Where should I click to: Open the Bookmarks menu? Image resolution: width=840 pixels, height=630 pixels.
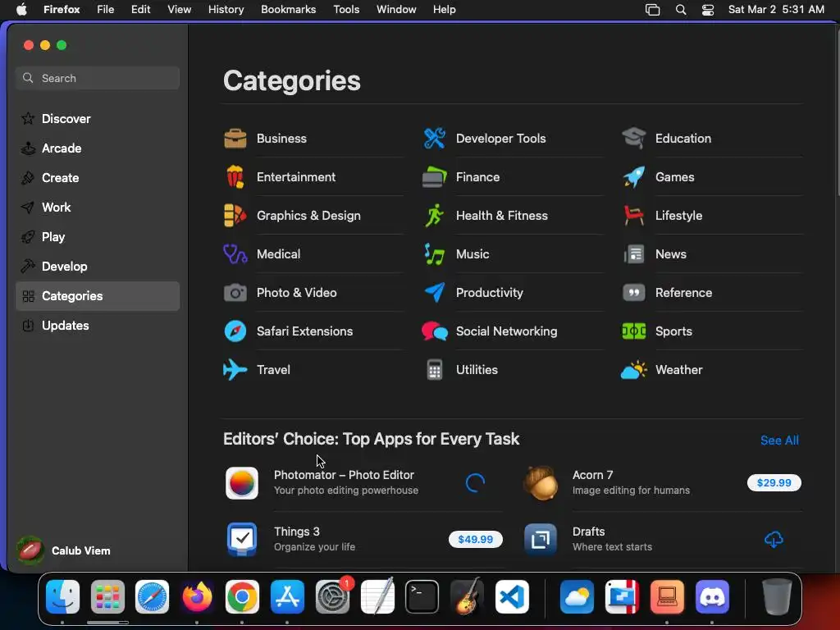[x=288, y=9]
